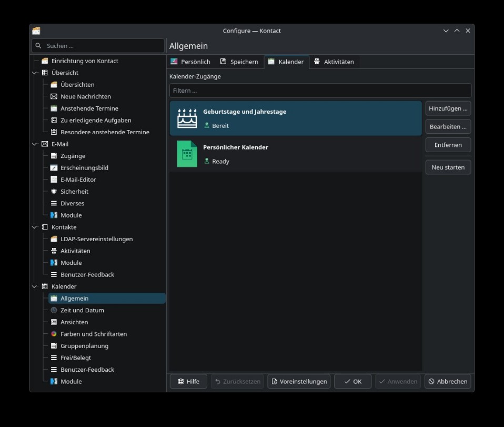Click the E-Mail-Editor icon
This screenshot has width=504, height=427.
point(54,180)
